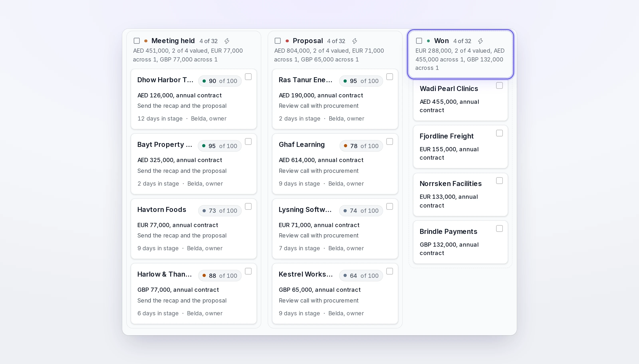Check the Kestrel Works card checkbox

390,271
